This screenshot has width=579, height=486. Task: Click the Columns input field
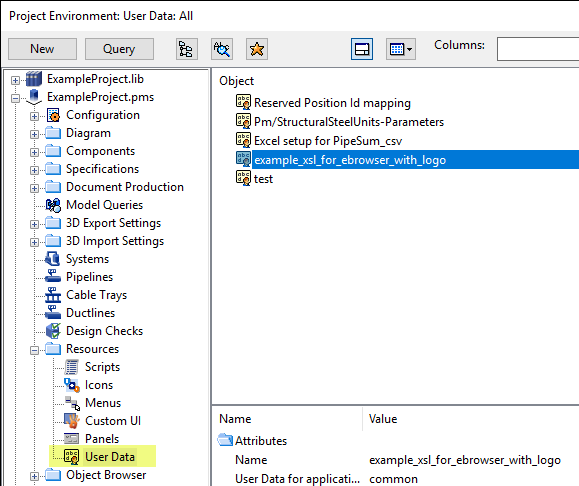pos(538,48)
